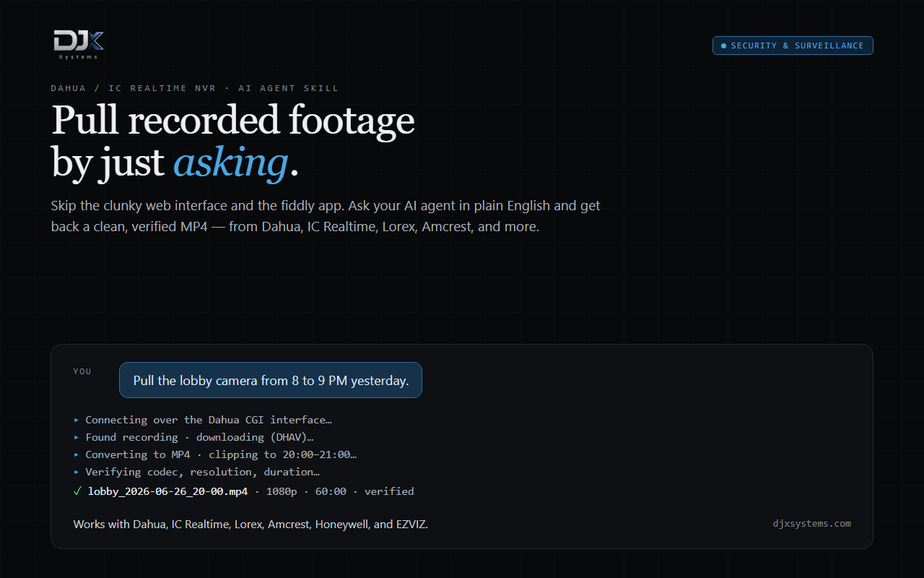Image resolution: width=924 pixels, height=578 pixels.
Task: Open the djxsystems.com link
Action: click(x=812, y=524)
